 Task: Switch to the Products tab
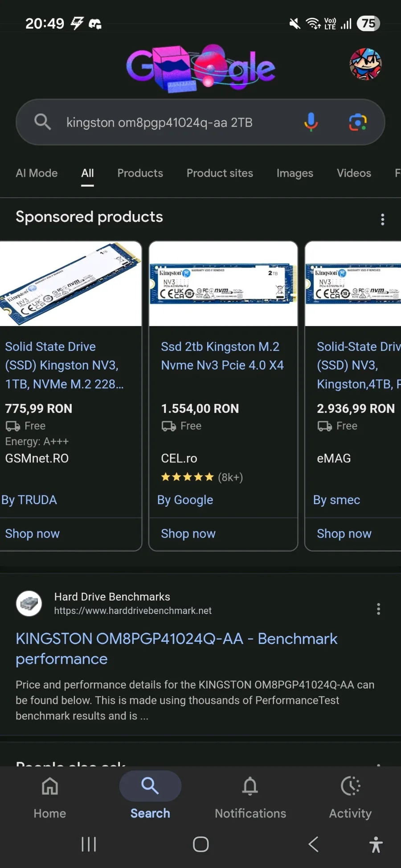(x=140, y=173)
